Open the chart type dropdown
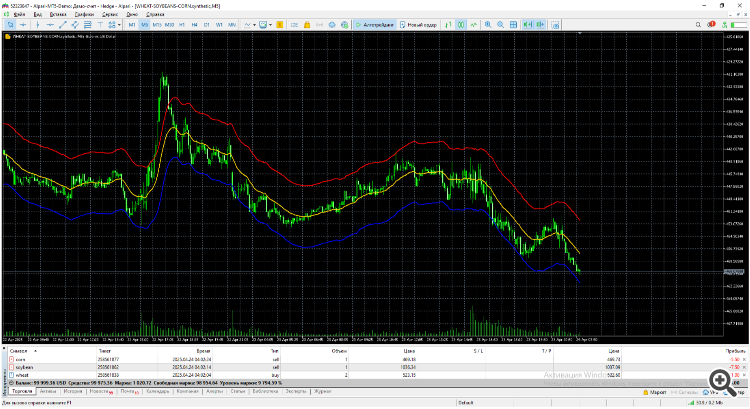Viewport: 750px width, 409px height. pos(252,25)
